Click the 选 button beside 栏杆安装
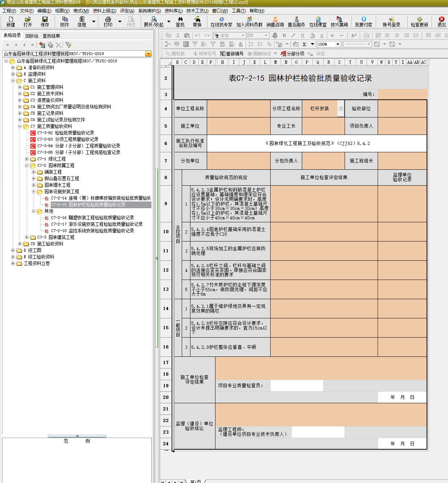This screenshot has width=448, height=483. [341, 108]
